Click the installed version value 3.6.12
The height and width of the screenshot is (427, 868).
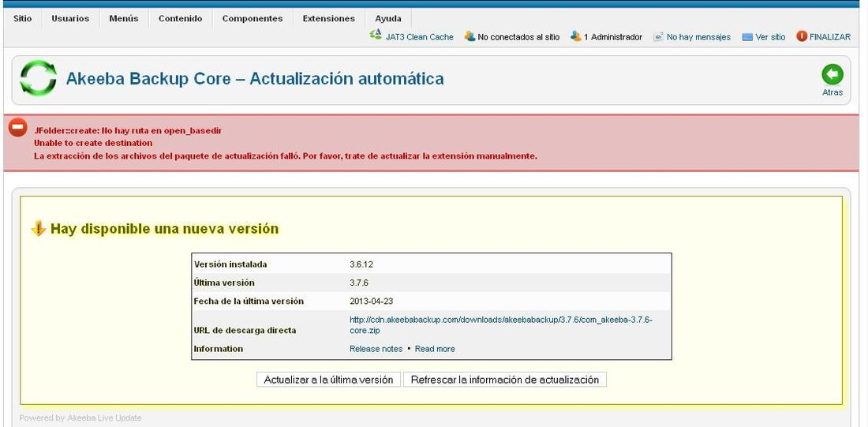tap(361, 264)
